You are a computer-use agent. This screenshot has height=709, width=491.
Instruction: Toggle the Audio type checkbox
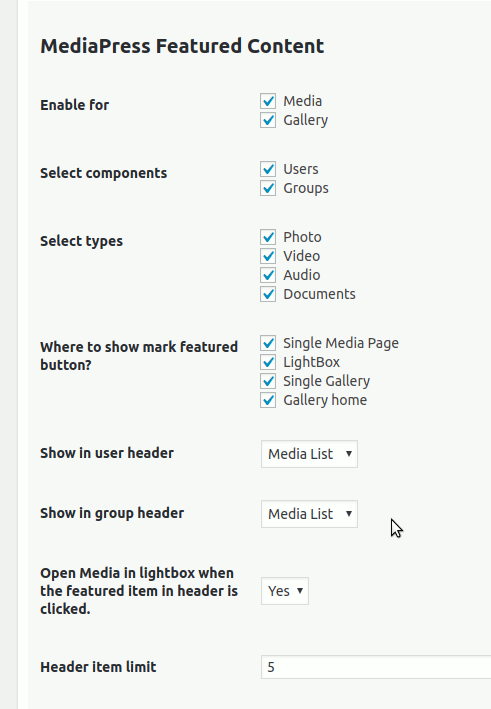click(268, 274)
